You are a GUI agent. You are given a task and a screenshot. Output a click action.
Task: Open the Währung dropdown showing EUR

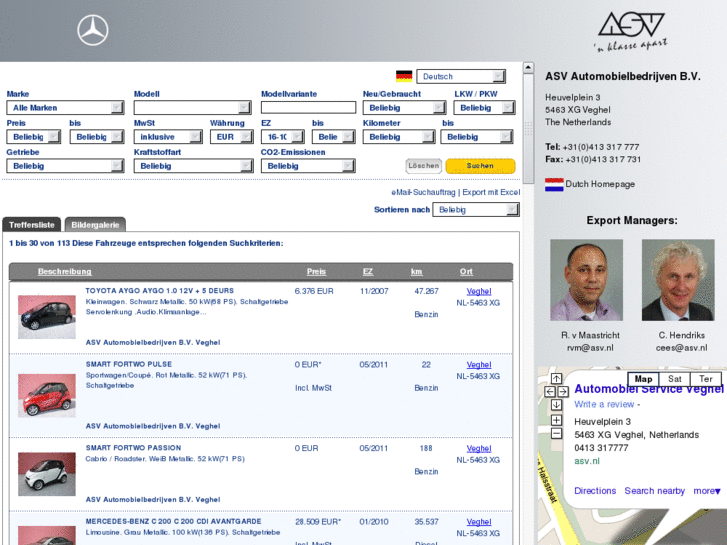[231, 137]
